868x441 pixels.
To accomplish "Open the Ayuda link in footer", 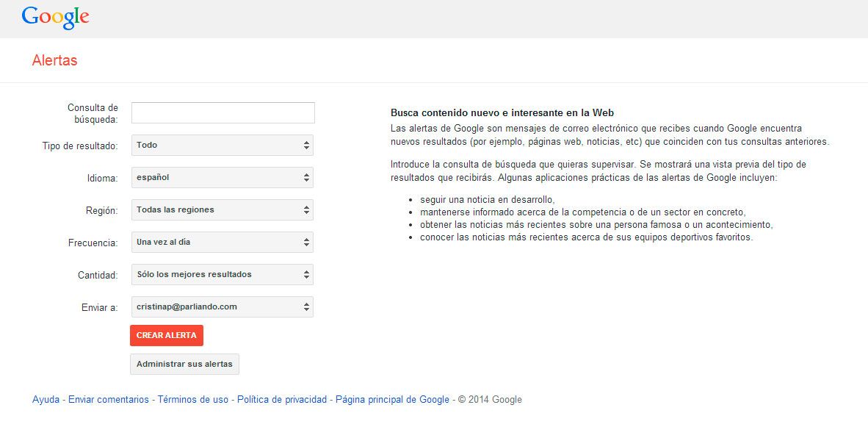I will (x=46, y=400).
